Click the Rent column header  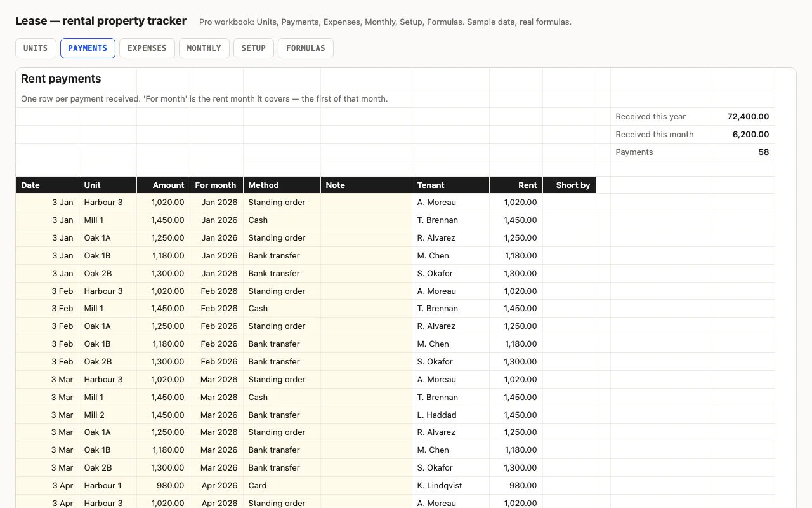[516, 185]
